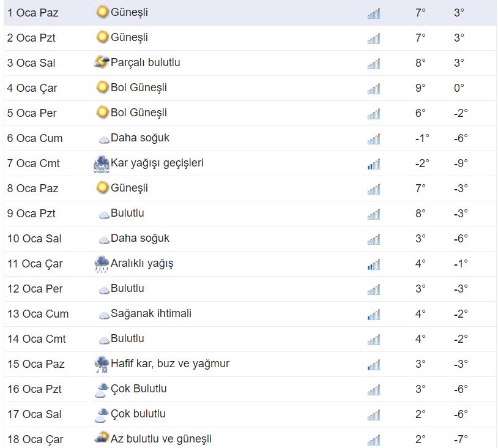Screen dimensions: 498x448
Task: Click the sun icon for 4 Oca Çar
Action: point(102,88)
